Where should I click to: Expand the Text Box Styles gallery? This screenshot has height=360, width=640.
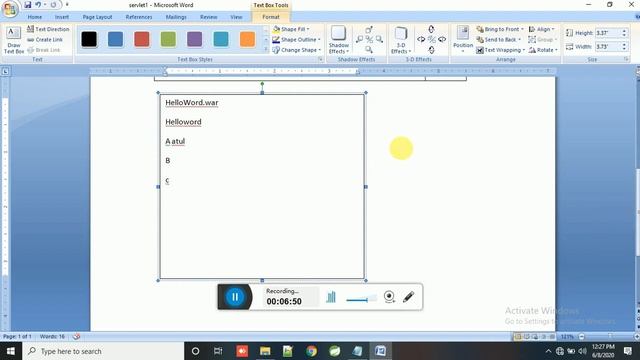[x=266, y=50]
